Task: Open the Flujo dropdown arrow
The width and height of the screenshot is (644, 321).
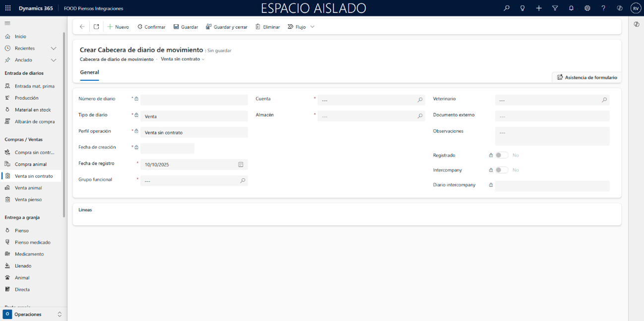Action: pyautogui.click(x=312, y=27)
